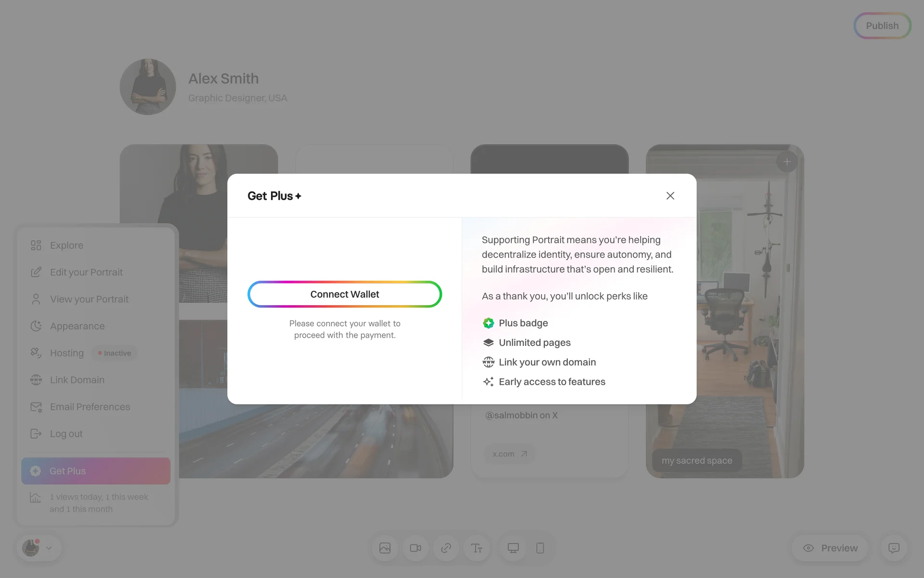Publish the portrait
Screen dimensions: 924x578
[882, 26]
